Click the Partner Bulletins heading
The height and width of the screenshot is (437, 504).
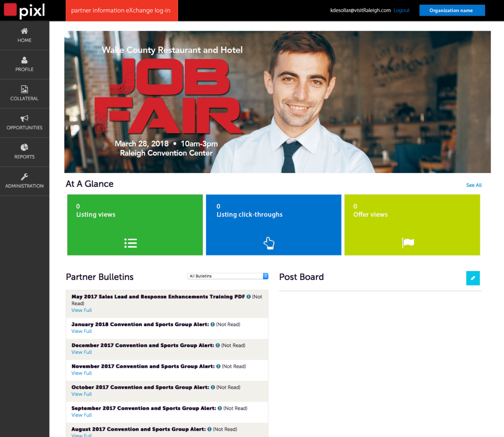coord(100,277)
